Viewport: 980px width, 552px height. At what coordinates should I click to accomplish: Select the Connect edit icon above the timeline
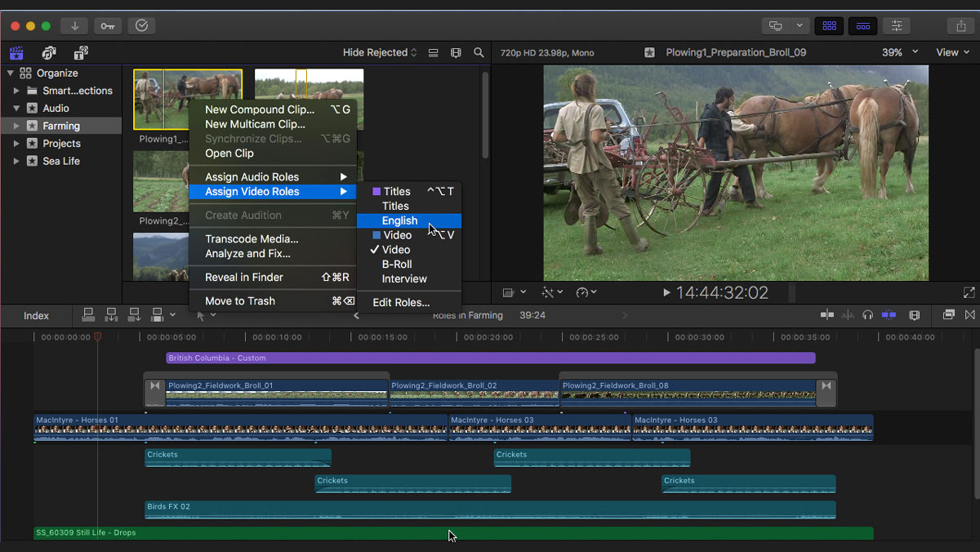pos(88,316)
